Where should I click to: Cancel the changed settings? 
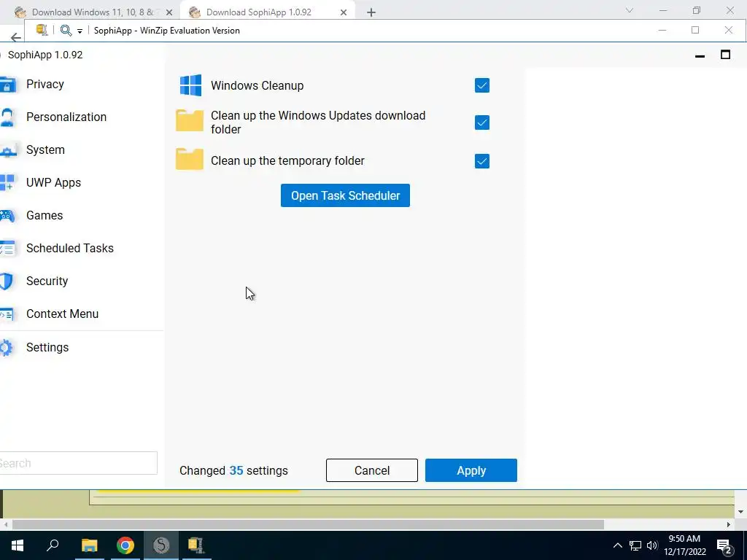[371, 470]
